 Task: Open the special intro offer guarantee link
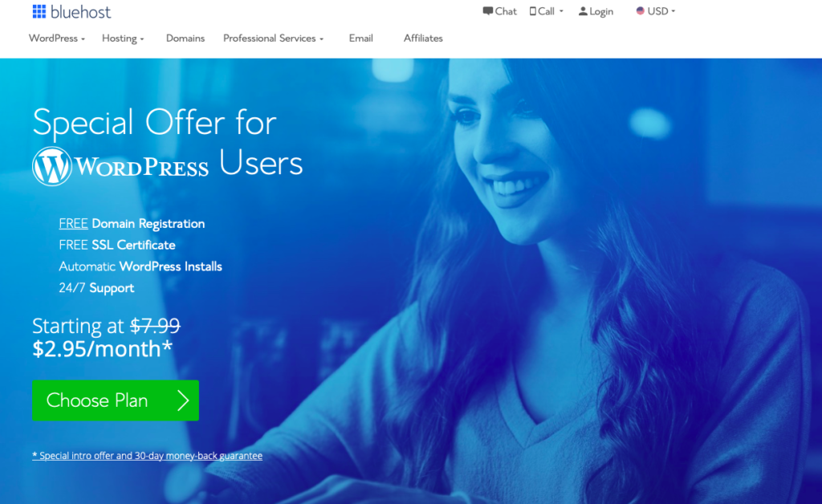148,456
